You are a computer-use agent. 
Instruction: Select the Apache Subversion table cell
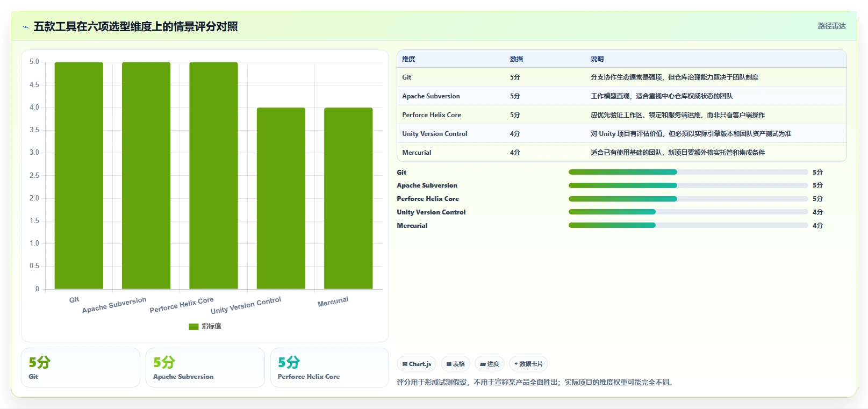click(x=431, y=96)
